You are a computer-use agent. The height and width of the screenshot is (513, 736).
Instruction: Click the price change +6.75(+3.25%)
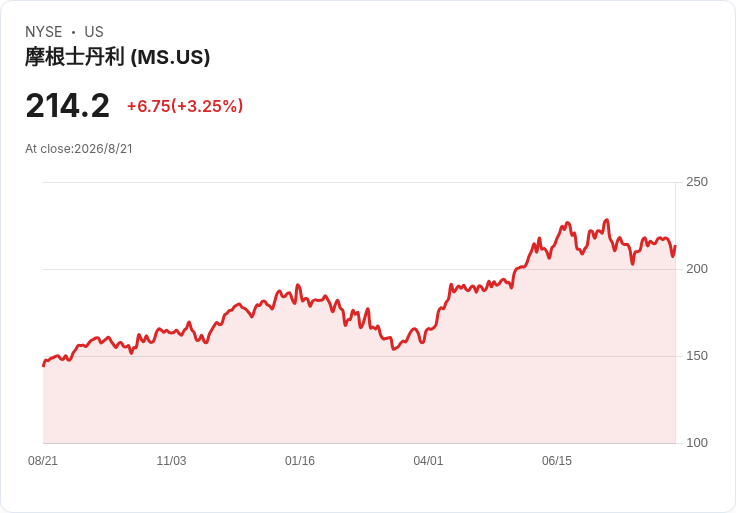tap(185, 106)
